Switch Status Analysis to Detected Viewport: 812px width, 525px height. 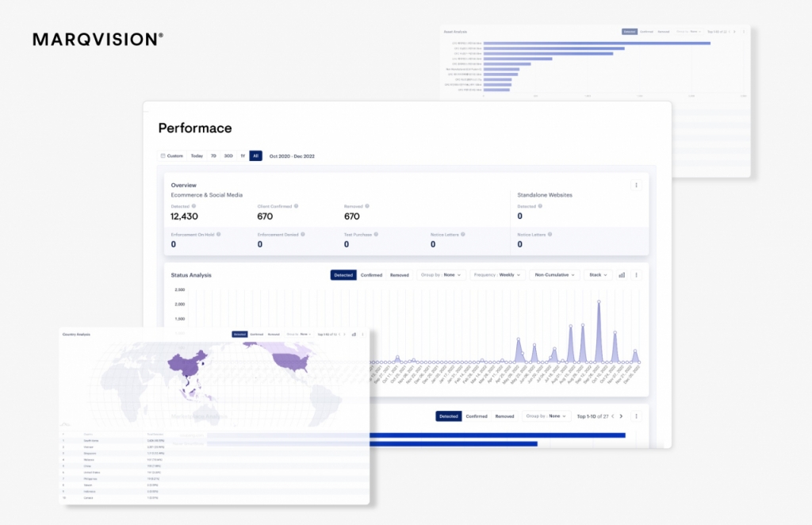(343, 275)
